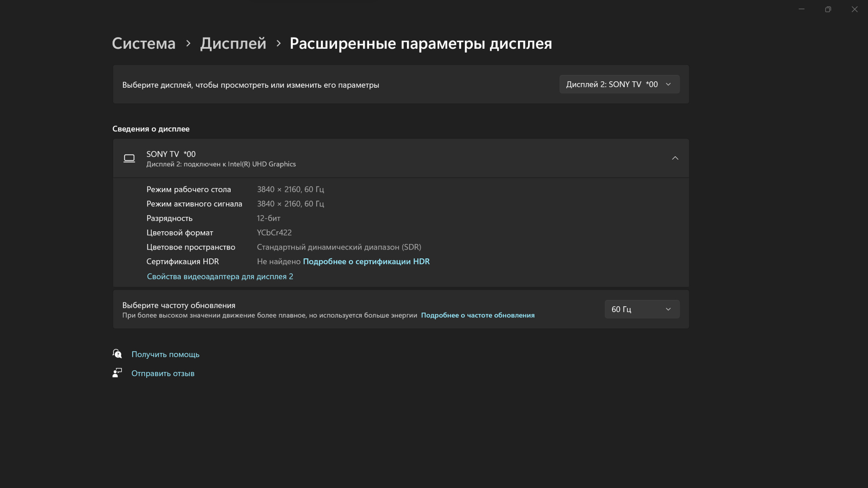This screenshot has width=868, height=488.
Task: Click the Get help headset icon
Action: pos(117,354)
